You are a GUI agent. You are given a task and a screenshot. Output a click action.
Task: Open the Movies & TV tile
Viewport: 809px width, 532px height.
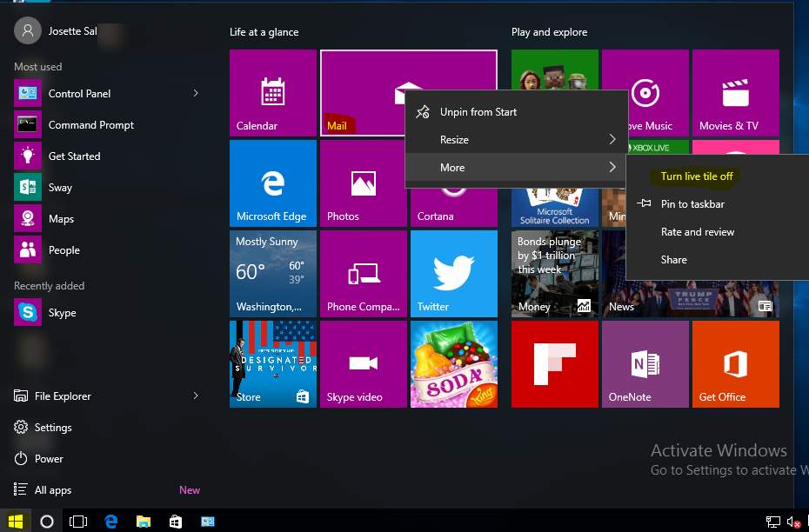click(x=736, y=93)
